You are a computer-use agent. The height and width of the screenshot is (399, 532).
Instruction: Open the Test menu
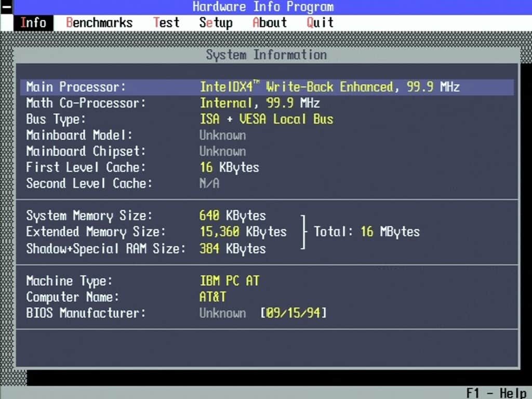[x=166, y=23]
